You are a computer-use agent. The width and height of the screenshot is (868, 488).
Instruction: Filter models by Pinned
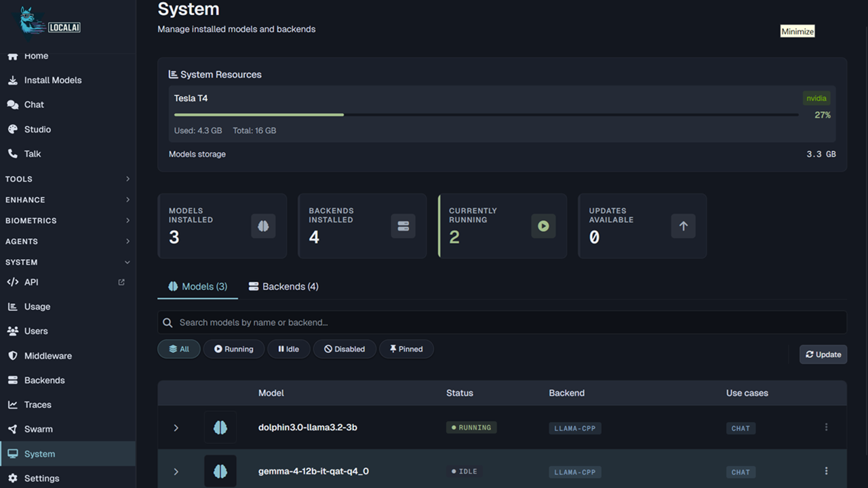tap(406, 349)
